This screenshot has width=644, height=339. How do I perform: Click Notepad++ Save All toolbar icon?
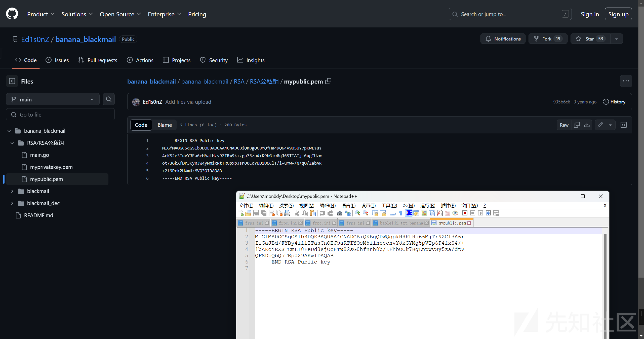tap(264, 213)
